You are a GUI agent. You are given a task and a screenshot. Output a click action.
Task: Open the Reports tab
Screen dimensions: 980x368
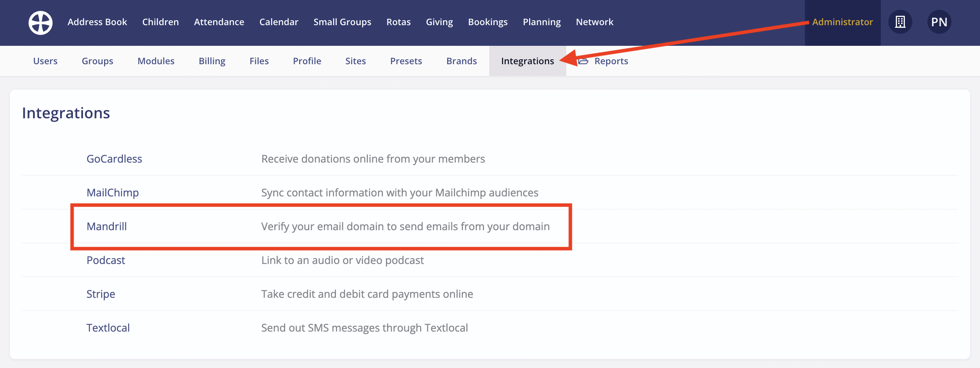coord(603,61)
